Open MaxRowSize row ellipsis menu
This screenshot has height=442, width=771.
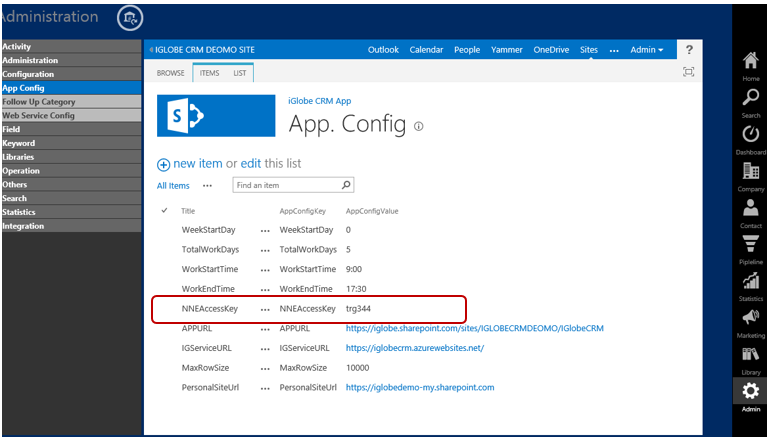265,368
